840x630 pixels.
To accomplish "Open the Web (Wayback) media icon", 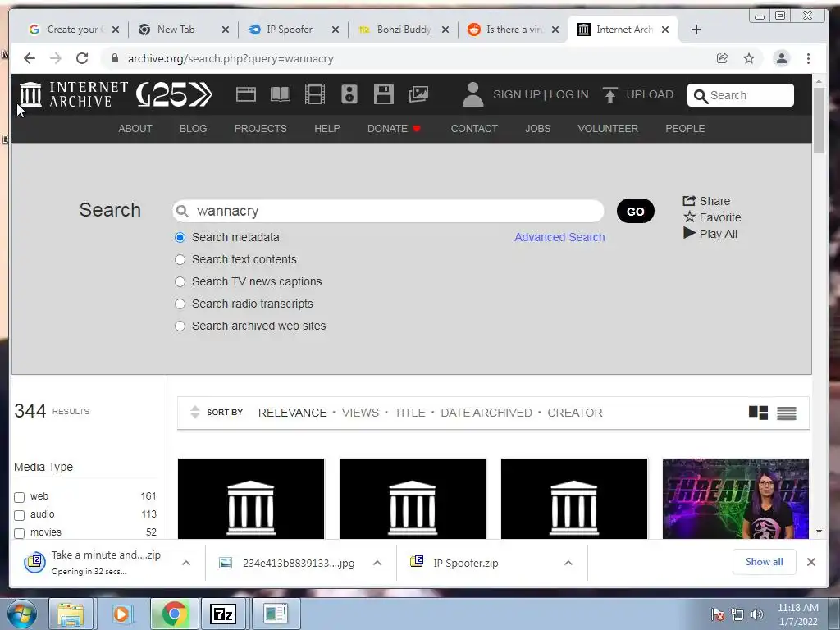I will pos(246,94).
